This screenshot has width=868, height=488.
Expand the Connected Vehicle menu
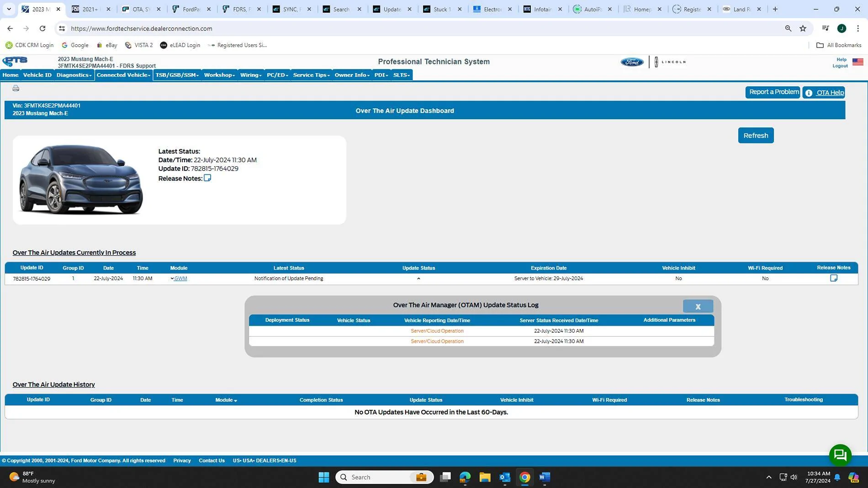[x=123, y=75]
